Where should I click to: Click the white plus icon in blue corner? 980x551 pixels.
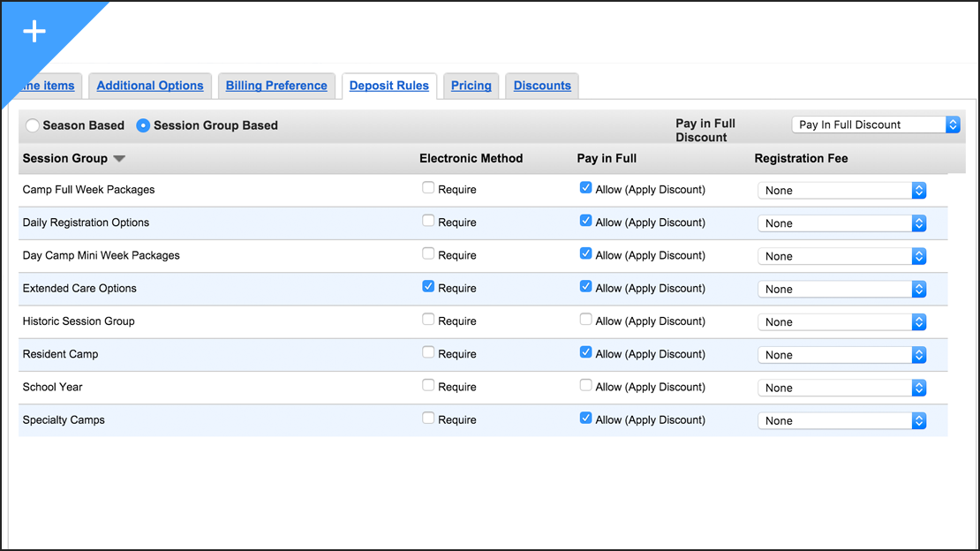[34, 31]
